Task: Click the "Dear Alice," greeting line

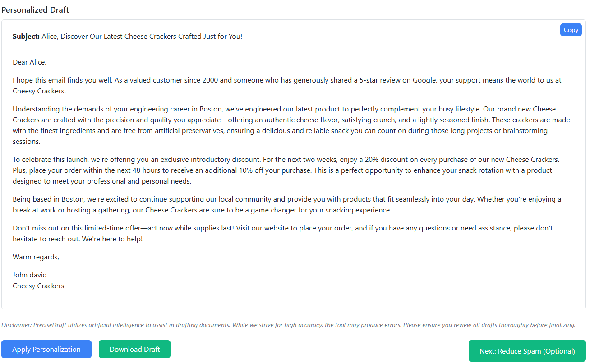Action: point(30,62)
